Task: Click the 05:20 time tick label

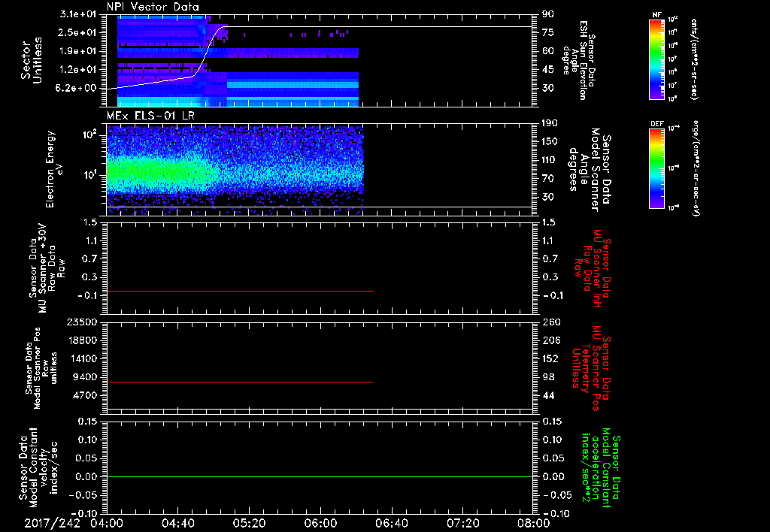Action: click(249, 523)
